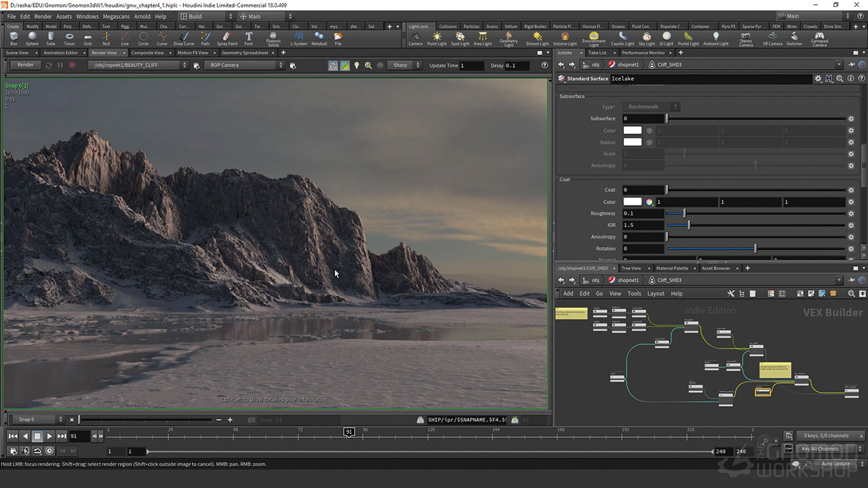
Task: Click the Icelake material name field
Action: pos(710,79)
